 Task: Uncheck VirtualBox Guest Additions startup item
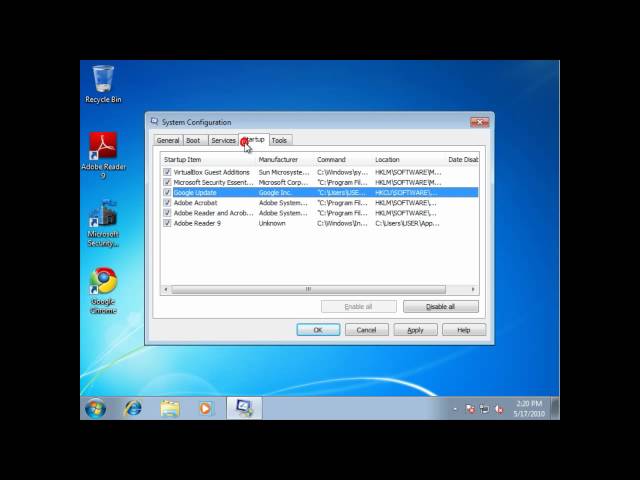pos(167,172)
